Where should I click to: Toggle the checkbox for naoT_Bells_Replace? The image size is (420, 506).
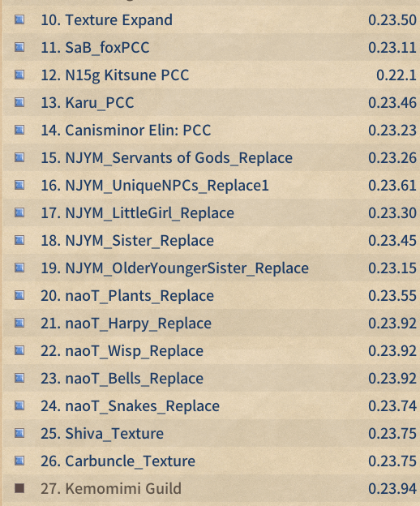click(19, 378)
